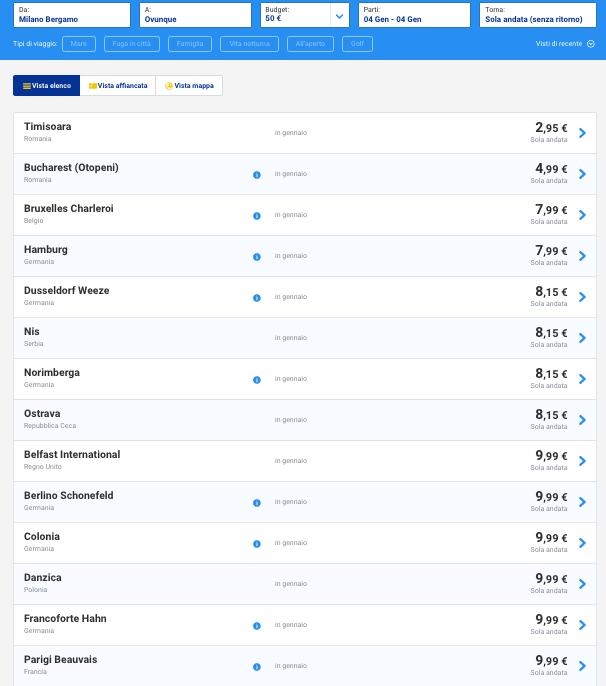This screenshot has height=686, width=606.
Task: Toggle the Vita notturna trip filter
Action: pyautogui.click(x=249, y=44)
